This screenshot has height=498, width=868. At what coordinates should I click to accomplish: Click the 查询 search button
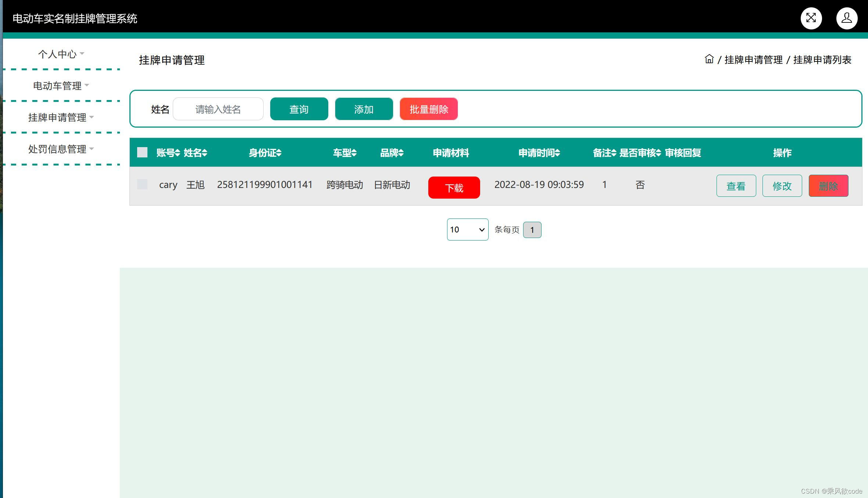[x=299, y=109]
